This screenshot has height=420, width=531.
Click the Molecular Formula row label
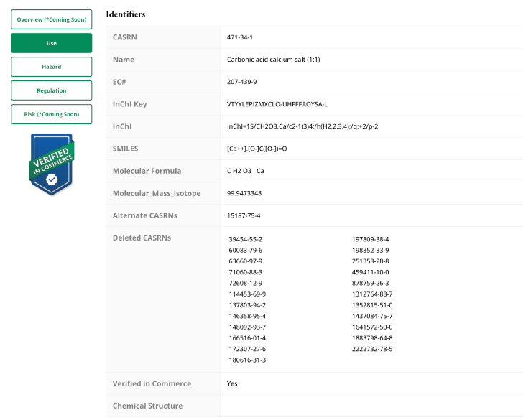(147, 171)
